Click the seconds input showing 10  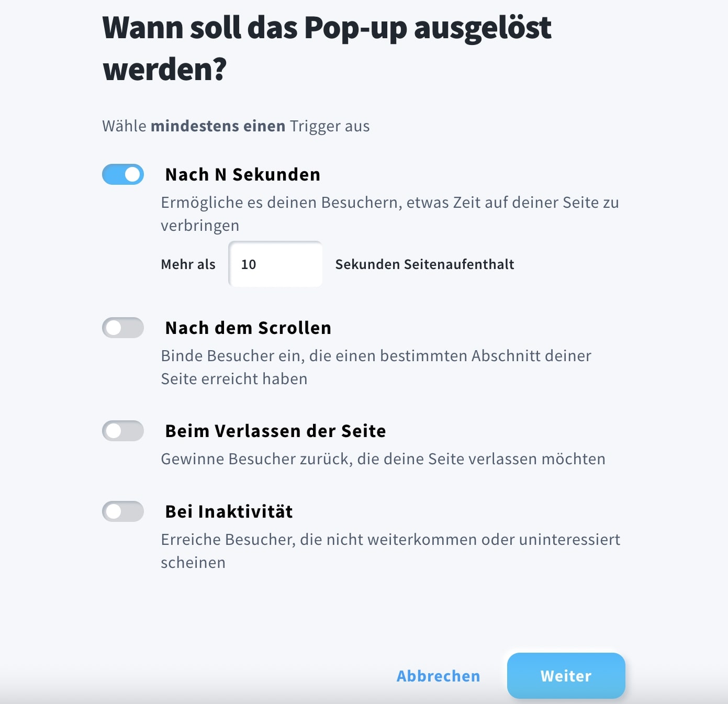tap(275, 264)
